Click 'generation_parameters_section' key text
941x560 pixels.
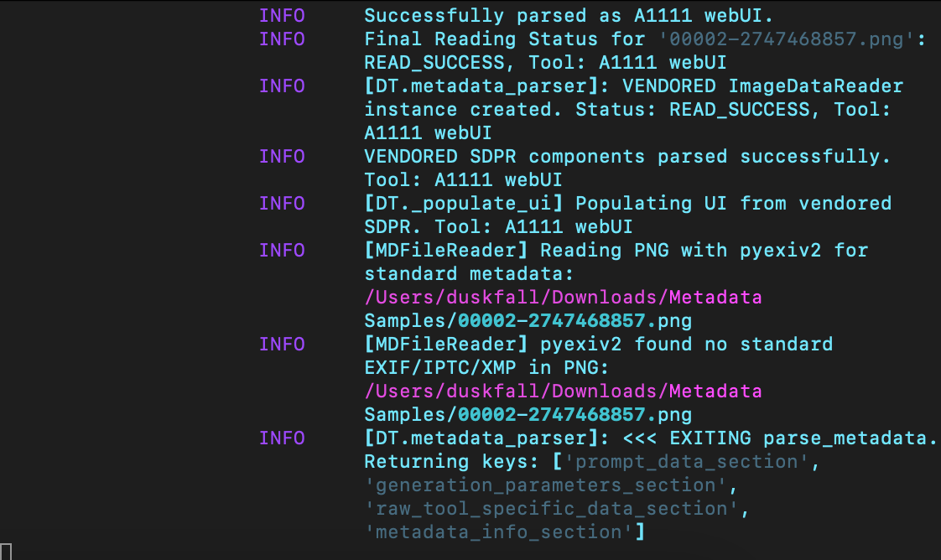pyautogui.click(x=545, y=485)
